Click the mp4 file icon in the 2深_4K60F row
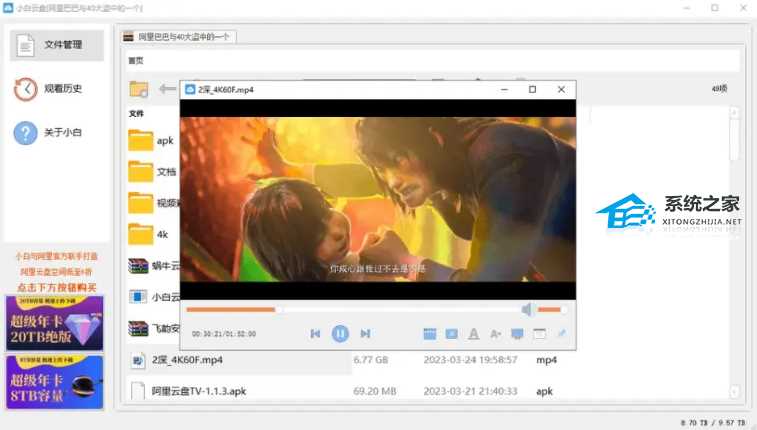757x430 pixels. click(x=138, y=361)
